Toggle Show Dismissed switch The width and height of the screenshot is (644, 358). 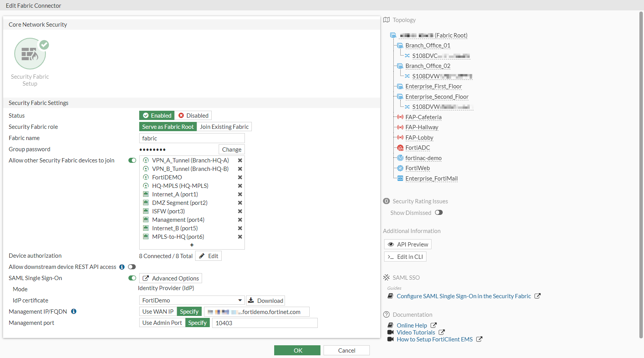click(x=439, y=213)
